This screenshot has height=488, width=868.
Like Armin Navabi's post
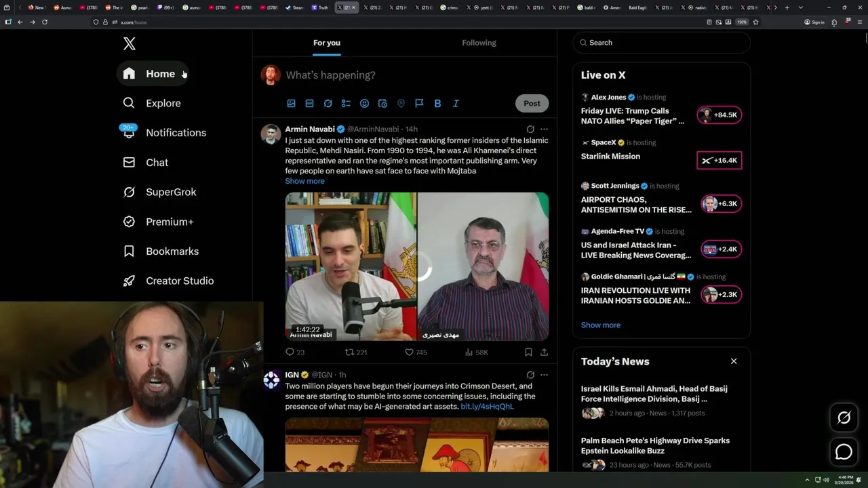tap(416, 352)
